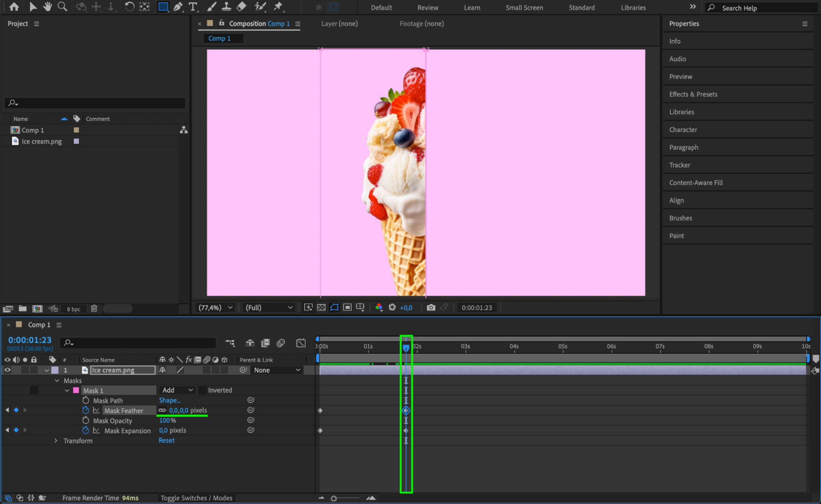Click the pink Mask 1 color swatch
This screenshot has height=504, width=821.
tap(76, 390)
